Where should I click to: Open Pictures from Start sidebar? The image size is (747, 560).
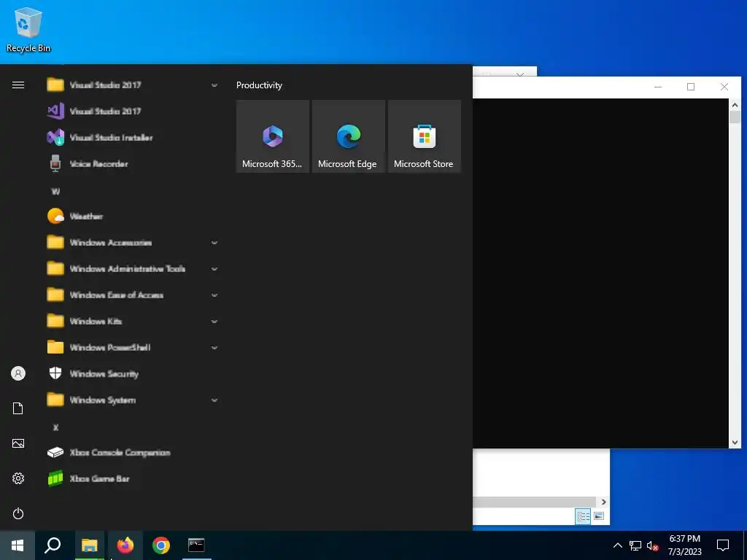[x=18, y=443]
